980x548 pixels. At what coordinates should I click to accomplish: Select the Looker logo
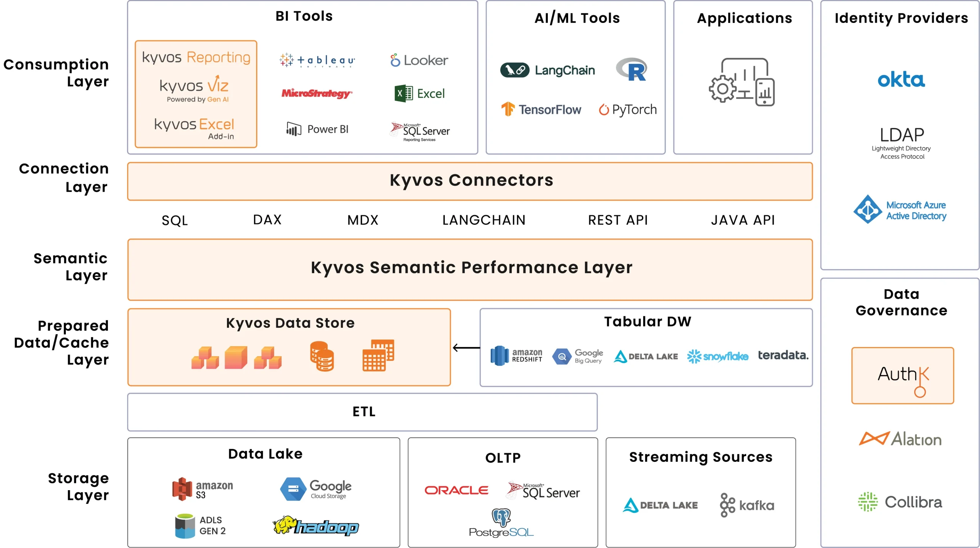419,60
